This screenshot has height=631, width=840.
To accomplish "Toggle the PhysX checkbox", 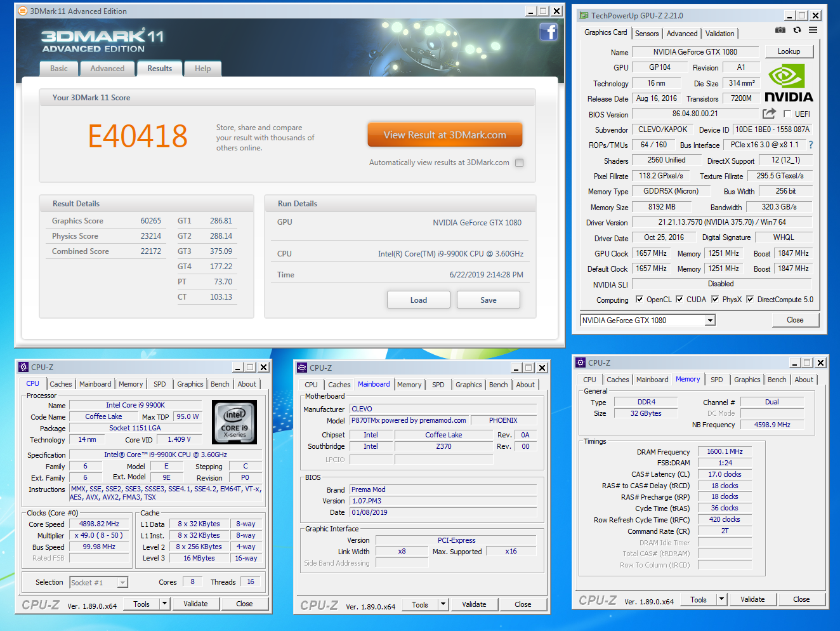I will click(715, 299).
